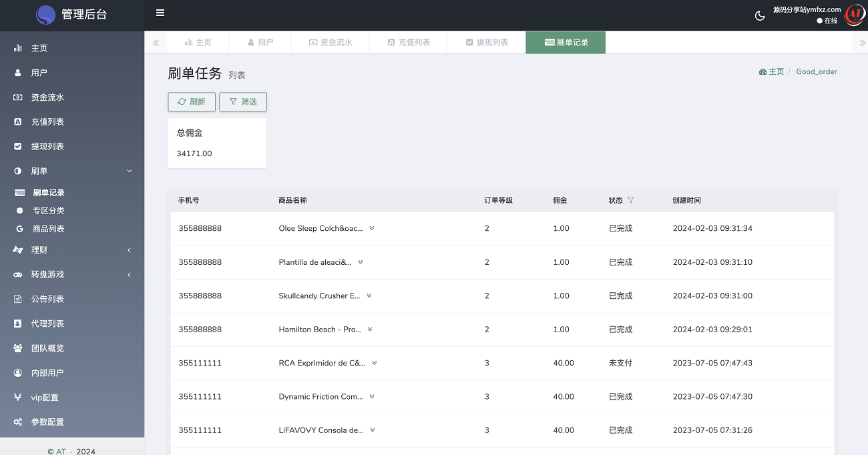Open 商品列表 in the sidebar
Viewport: 868px width, 455px height.
[x=48, y=229]
